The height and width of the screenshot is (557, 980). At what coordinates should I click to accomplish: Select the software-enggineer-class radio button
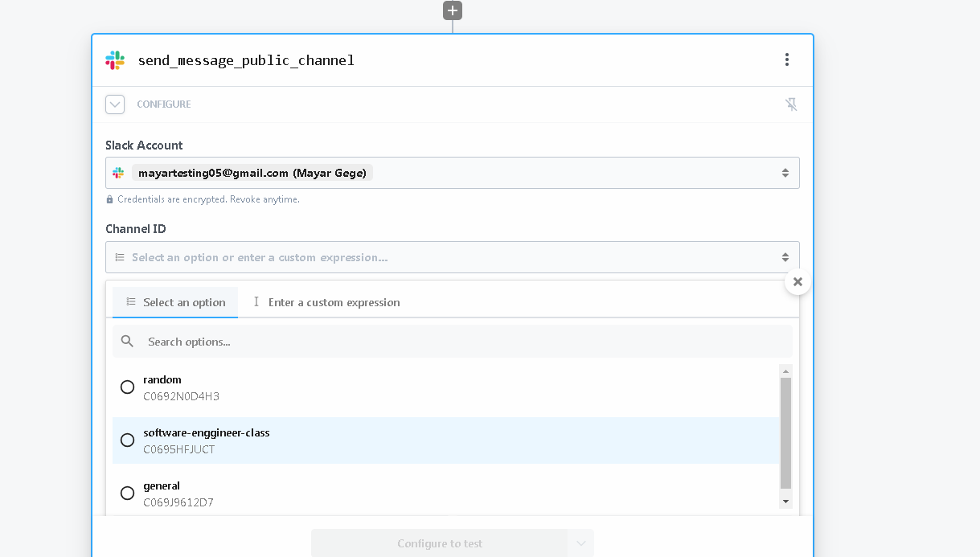127,440
